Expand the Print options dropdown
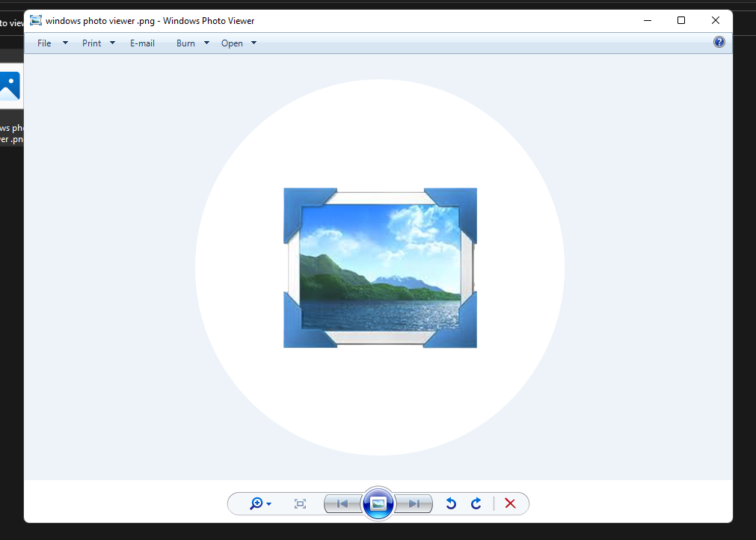Image resolution: width=756 pixels, height=540 pixels. pyautogui.click(x=112, y=43)
